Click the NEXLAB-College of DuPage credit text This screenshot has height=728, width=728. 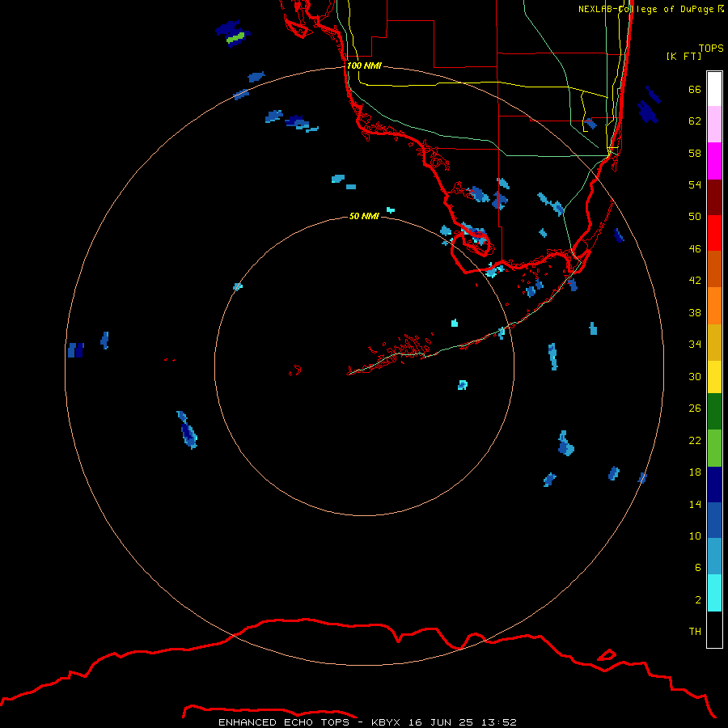click(x=650, y=9)
